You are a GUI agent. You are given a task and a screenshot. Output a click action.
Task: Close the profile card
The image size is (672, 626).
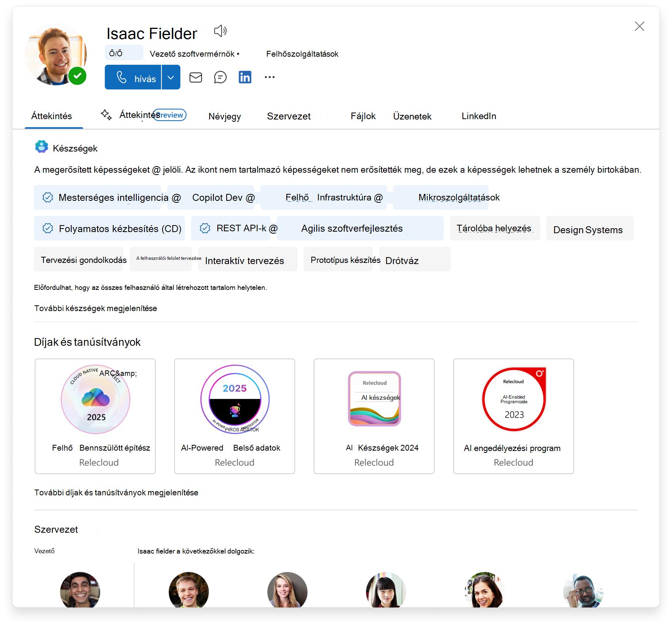tap(640, 26)
